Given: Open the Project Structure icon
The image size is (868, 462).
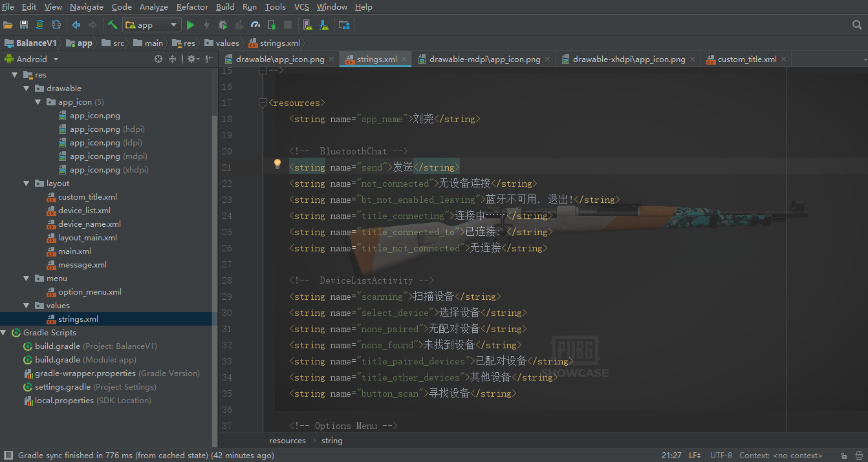Looking at the screenshot, I should coord(344,25).
